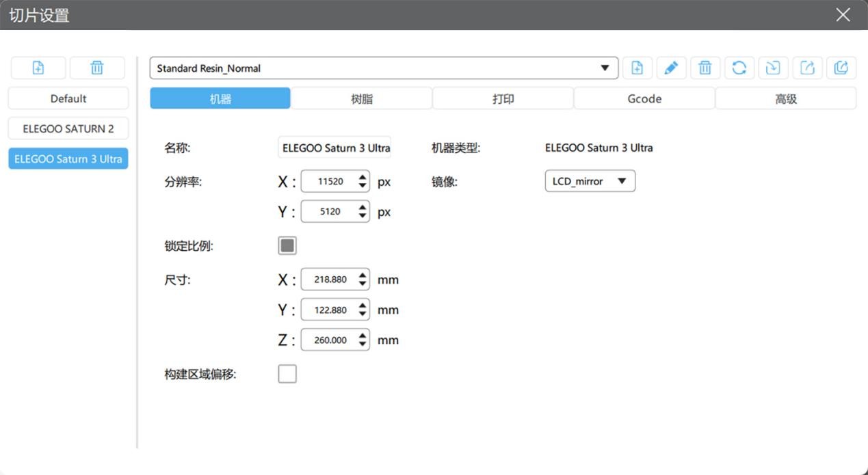Delete the selected machine from sidebar
This screenshot has width=868, height=475.
tap(97, 68)
